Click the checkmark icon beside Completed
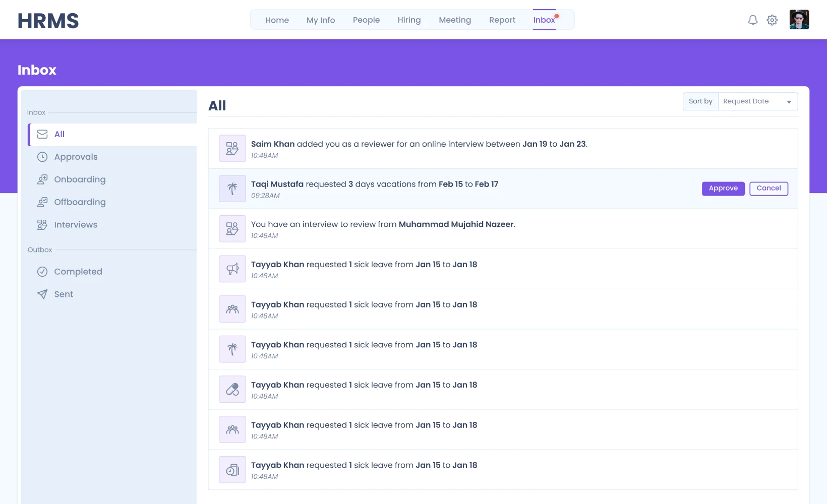 (42, 272)
